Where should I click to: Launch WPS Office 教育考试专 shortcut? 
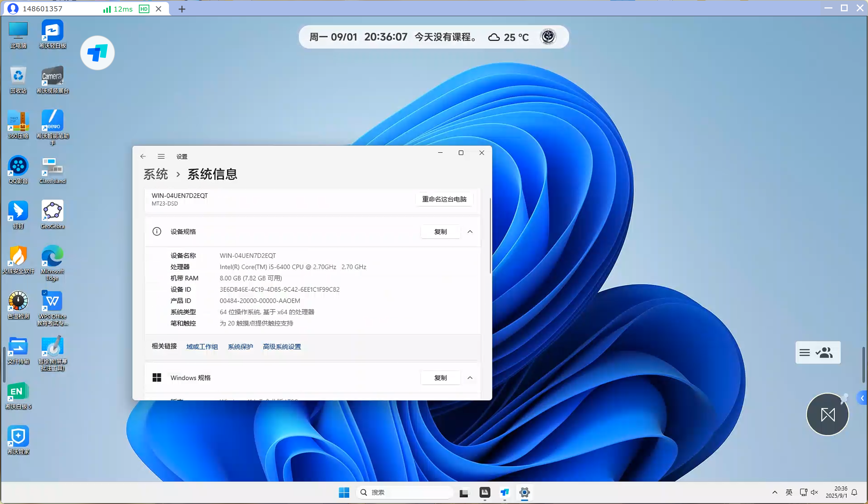[52, 308]
